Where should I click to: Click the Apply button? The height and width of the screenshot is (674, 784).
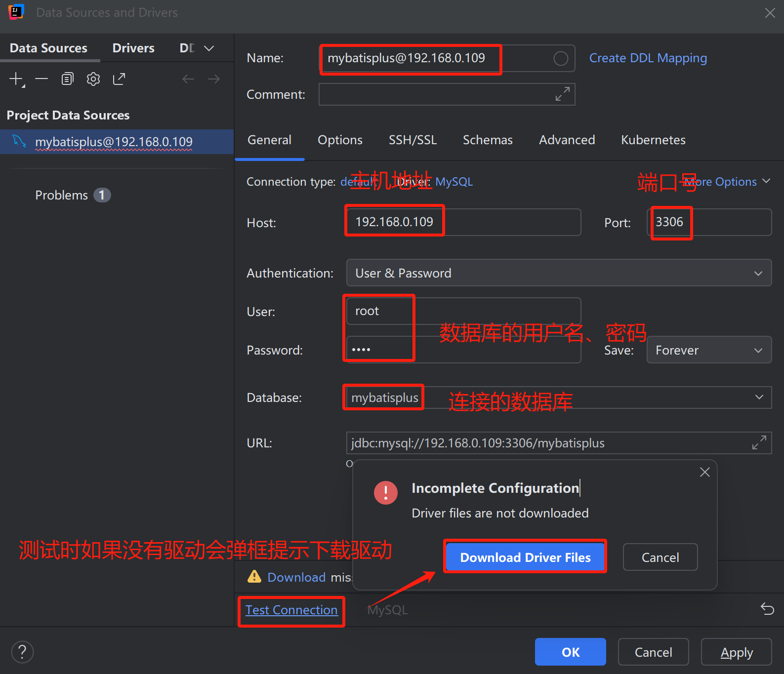click(x=736, y=652)
